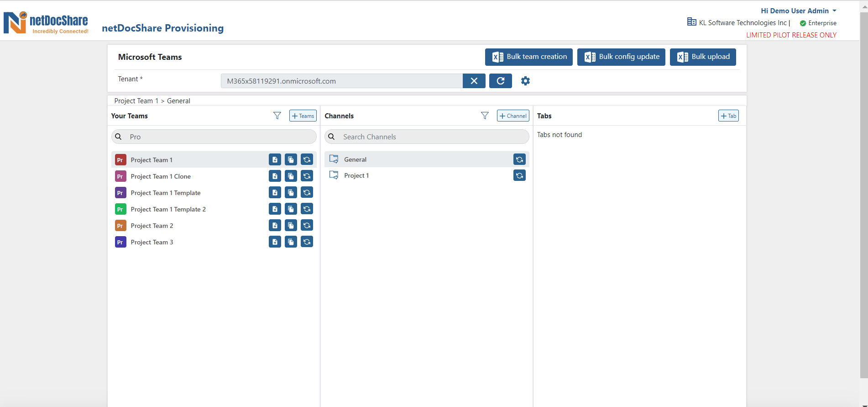Screen dimensions: 868x407
Task: Sync the Project 1 channel
Action: (519, 175)
